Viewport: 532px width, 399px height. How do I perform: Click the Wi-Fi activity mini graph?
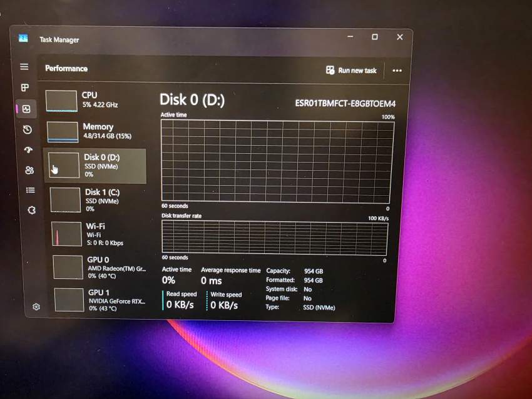click(66, 233)
